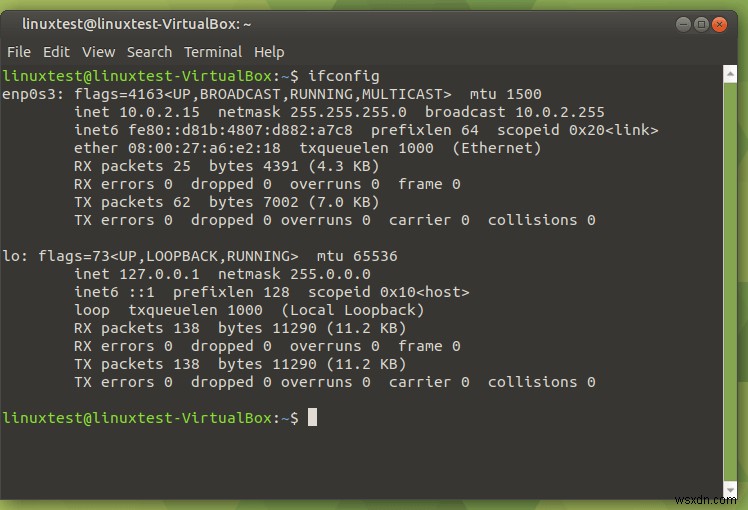
Task: Click the IP address 10.0.2.15
Action: [x=159, y=112]
